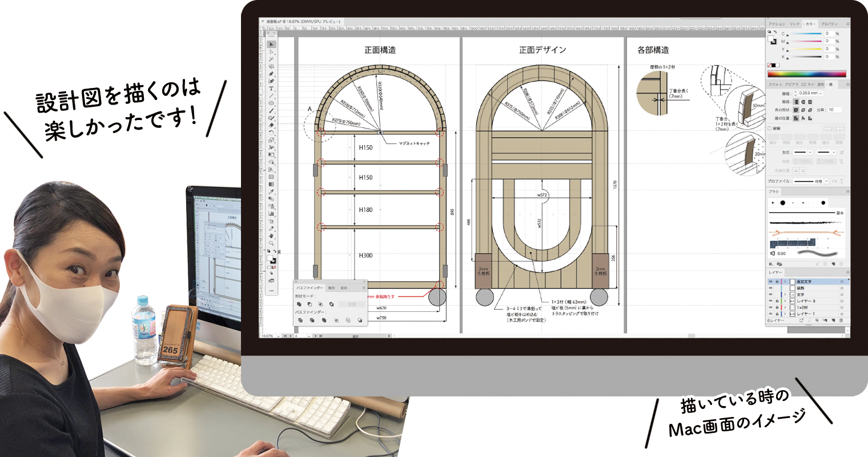The height and width of the screenshot is (457, 868).
Task: Open the start arrowhead dropdown
Action: 810,153
